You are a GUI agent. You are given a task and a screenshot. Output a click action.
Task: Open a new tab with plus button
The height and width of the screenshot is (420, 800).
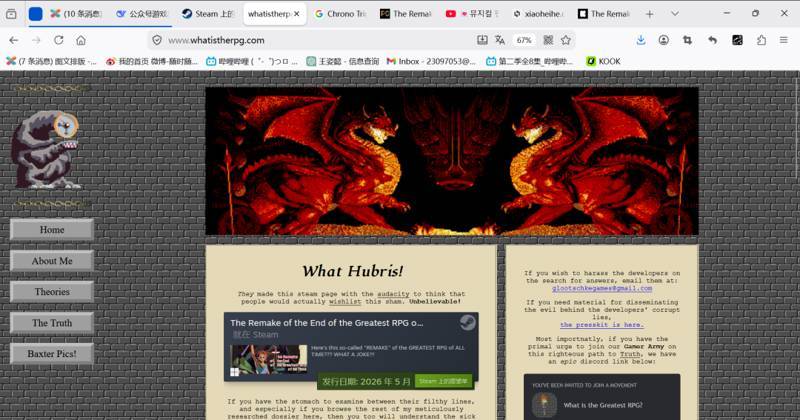point(649,14)
